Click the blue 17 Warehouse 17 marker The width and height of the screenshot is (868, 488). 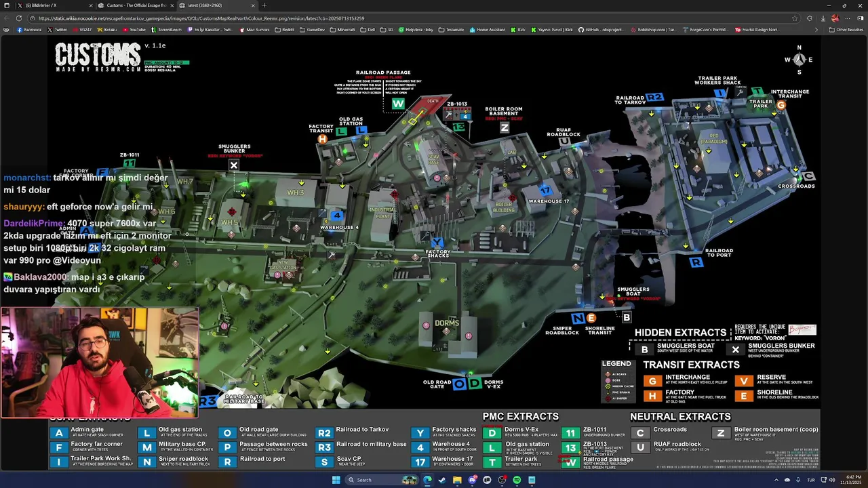pos(545,190)
